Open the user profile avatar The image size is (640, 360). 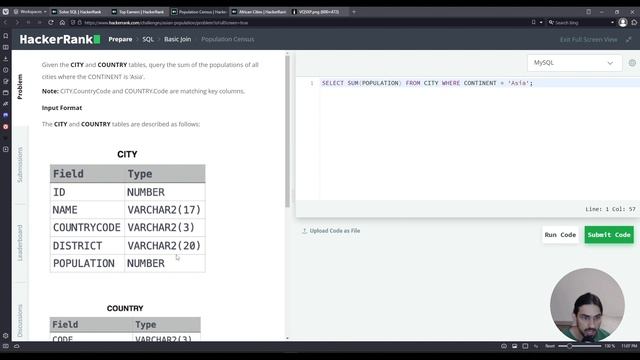623,22
